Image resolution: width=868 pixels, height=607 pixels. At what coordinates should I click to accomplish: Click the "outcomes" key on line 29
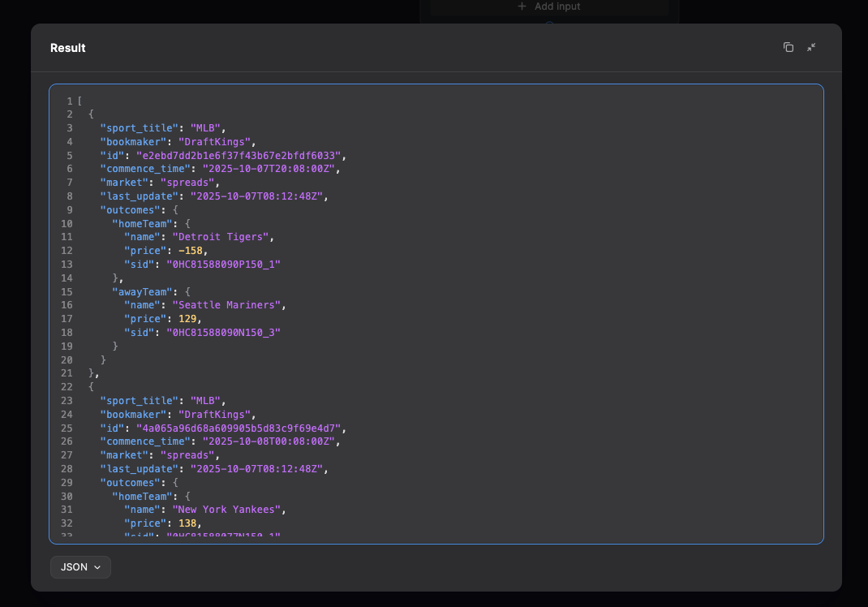click(130, 483)
